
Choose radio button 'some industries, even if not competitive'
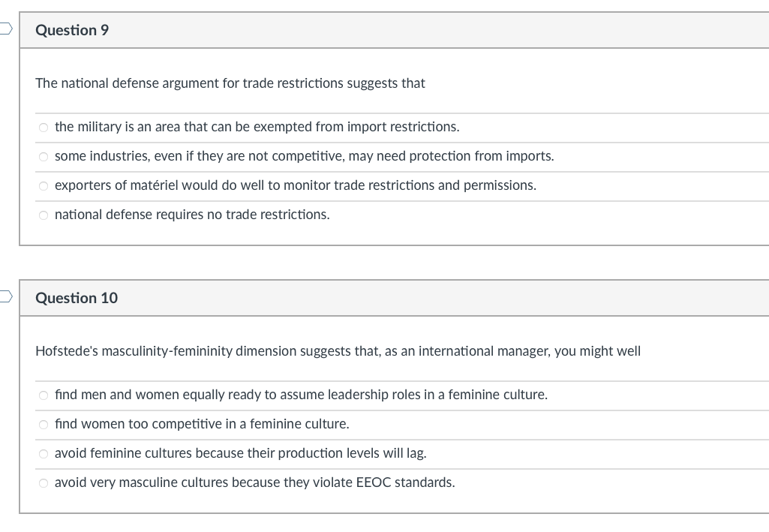[44, 157]
